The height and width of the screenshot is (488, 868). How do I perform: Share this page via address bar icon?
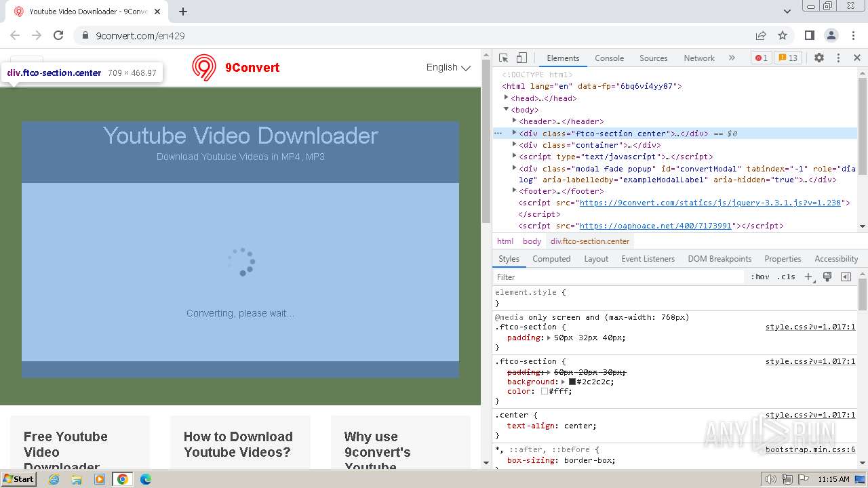761,35
